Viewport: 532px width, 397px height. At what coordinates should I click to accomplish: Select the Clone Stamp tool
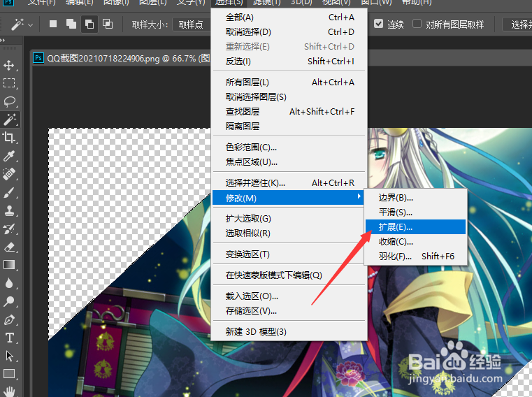tap(9, 210)
